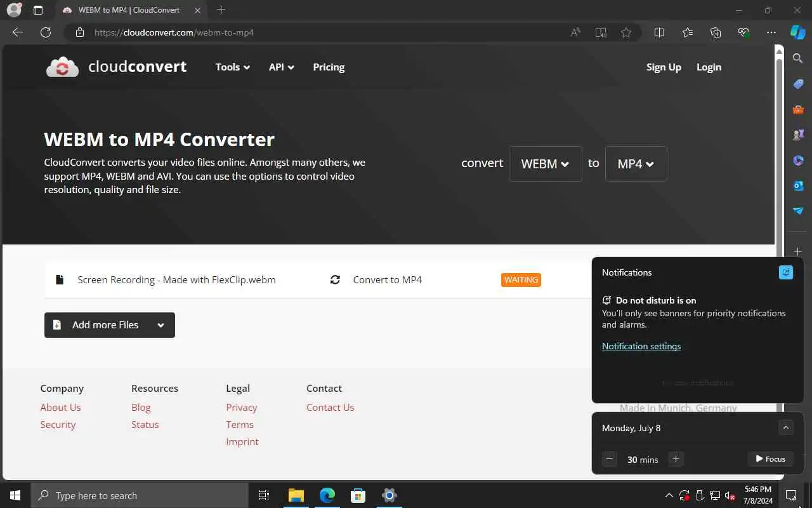
Task: Click the sidebar Games chess icon
Action: pos(798,135)
